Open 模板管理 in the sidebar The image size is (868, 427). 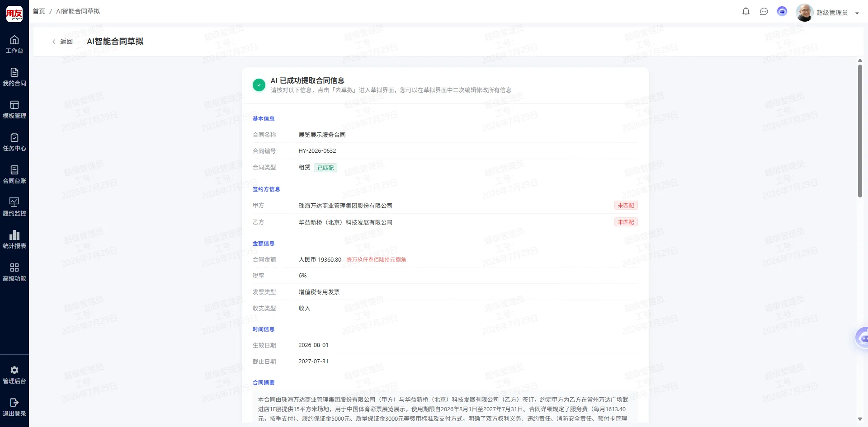(14, 110)
